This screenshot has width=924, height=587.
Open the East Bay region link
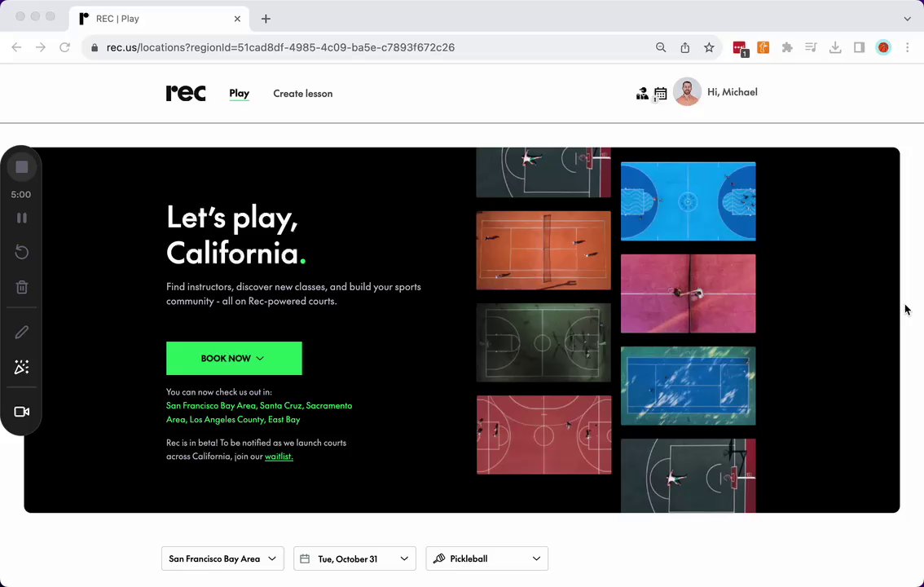[x=284, y=420]
